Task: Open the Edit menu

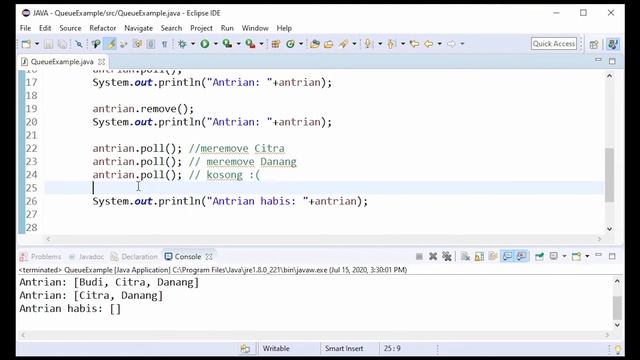Action: coord(45,28)
